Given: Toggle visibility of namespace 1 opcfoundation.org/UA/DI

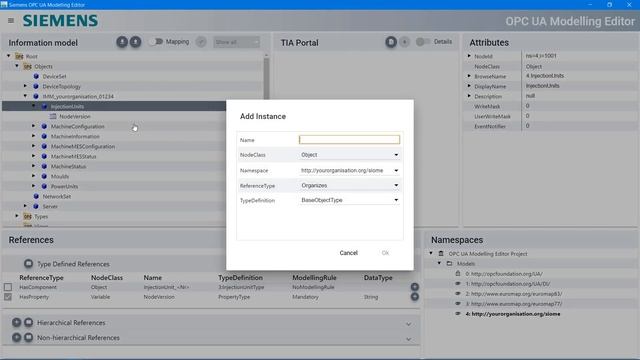Looking at the screenshot, I should (458, 283).
